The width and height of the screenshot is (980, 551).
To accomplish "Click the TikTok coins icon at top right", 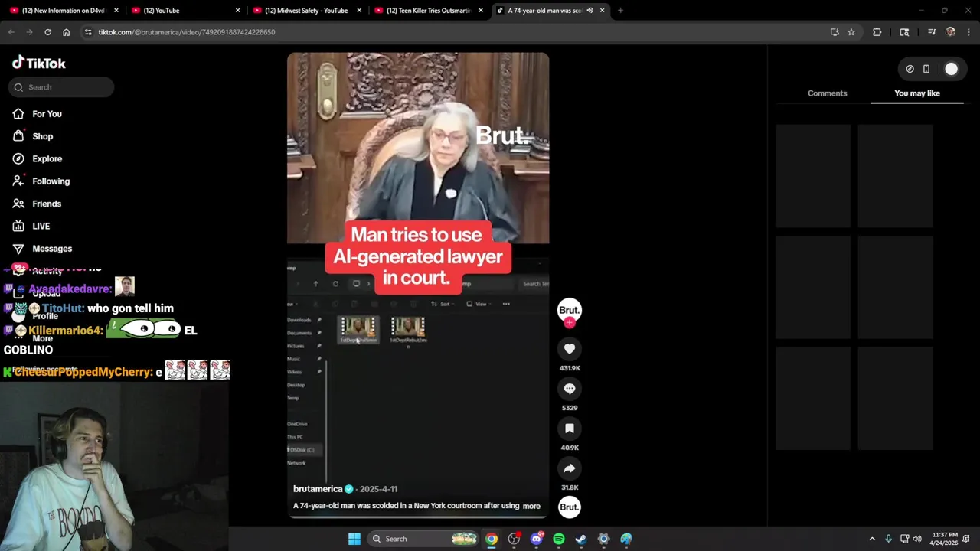I will [x=910, y=69].
